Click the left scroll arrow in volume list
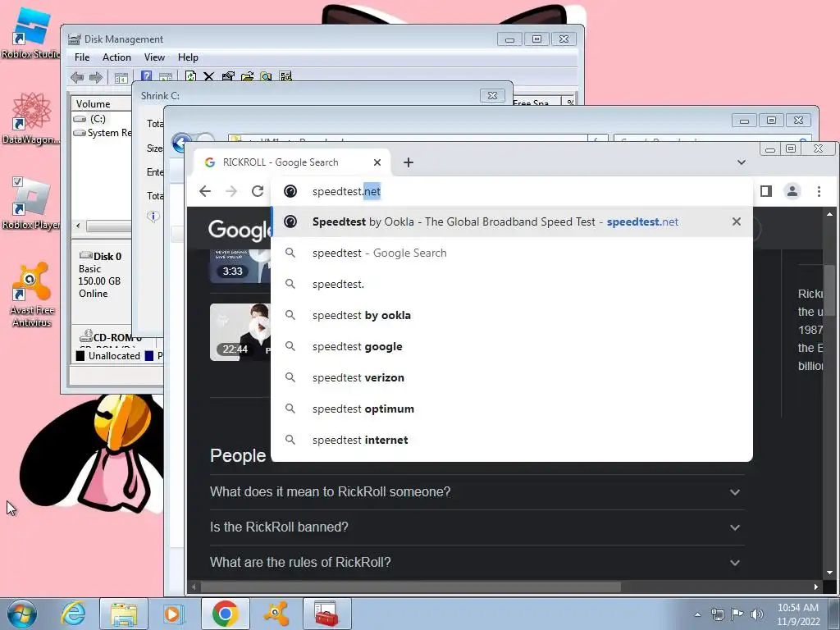 78,226
